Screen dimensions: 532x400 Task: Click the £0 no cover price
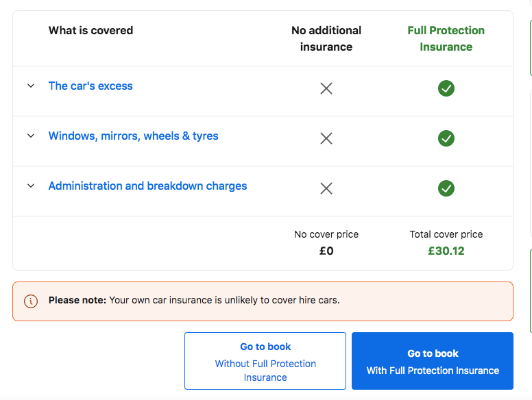pos(326,251)
